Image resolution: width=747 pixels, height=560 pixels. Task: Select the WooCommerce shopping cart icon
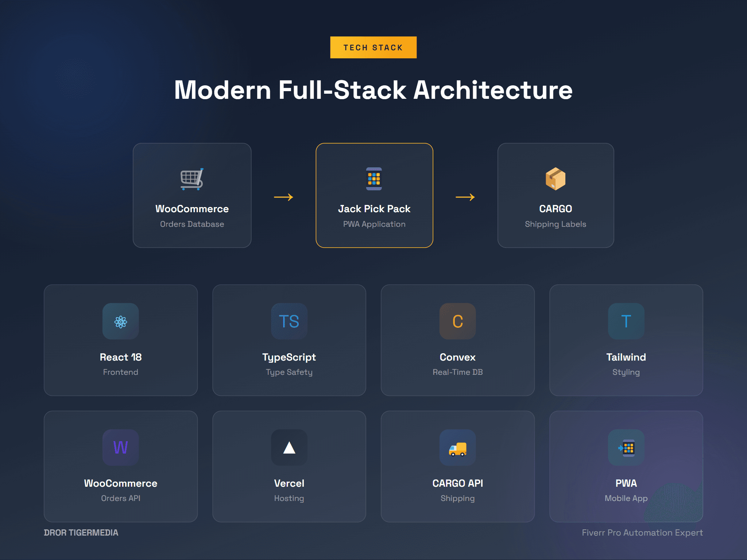192,180
